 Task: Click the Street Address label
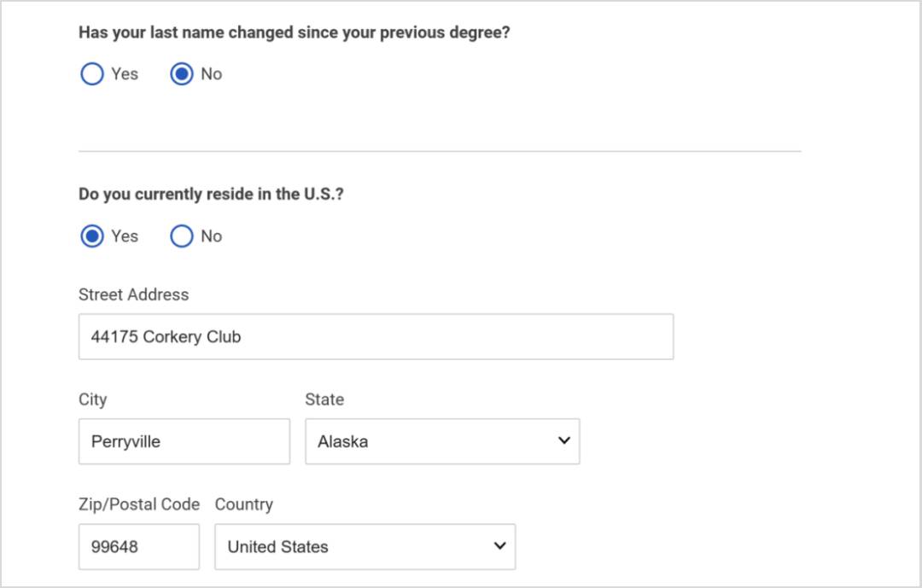134,294
